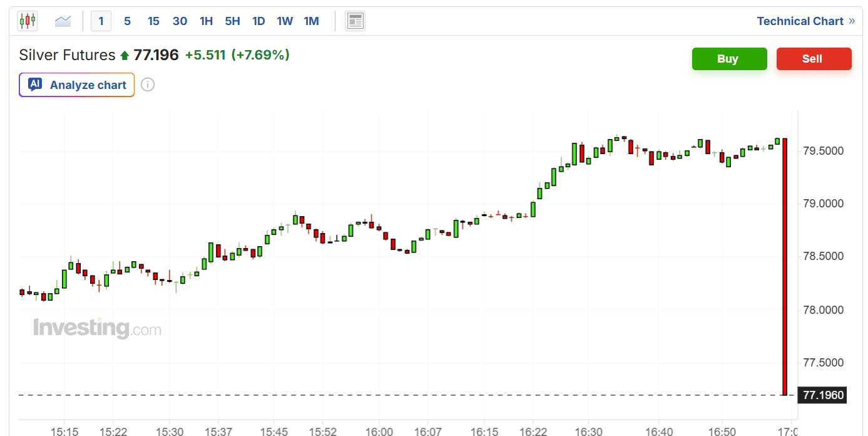Click the 15:30 time axis label
Viewport: 868px width, 436px height.
[x=170, y=432]
